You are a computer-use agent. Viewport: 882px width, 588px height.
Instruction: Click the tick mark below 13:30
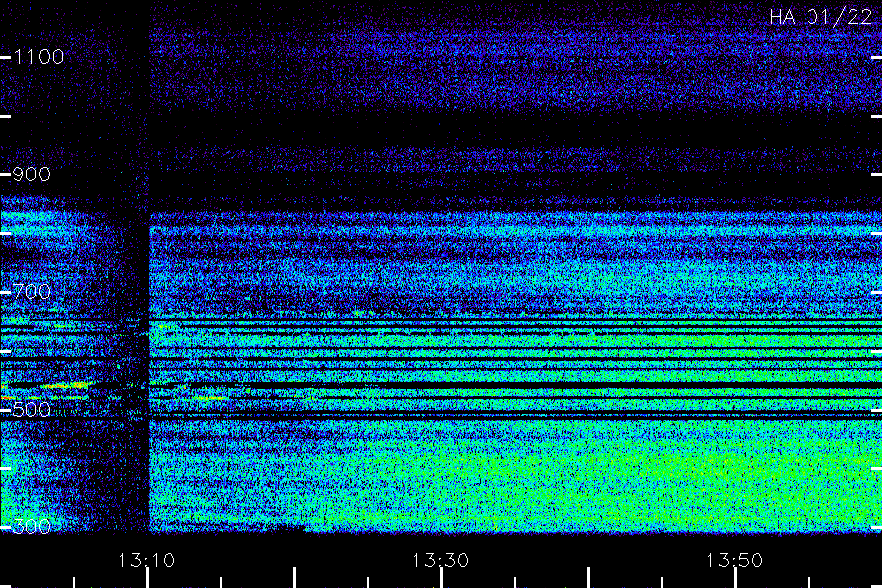click(x=441, y=578)
